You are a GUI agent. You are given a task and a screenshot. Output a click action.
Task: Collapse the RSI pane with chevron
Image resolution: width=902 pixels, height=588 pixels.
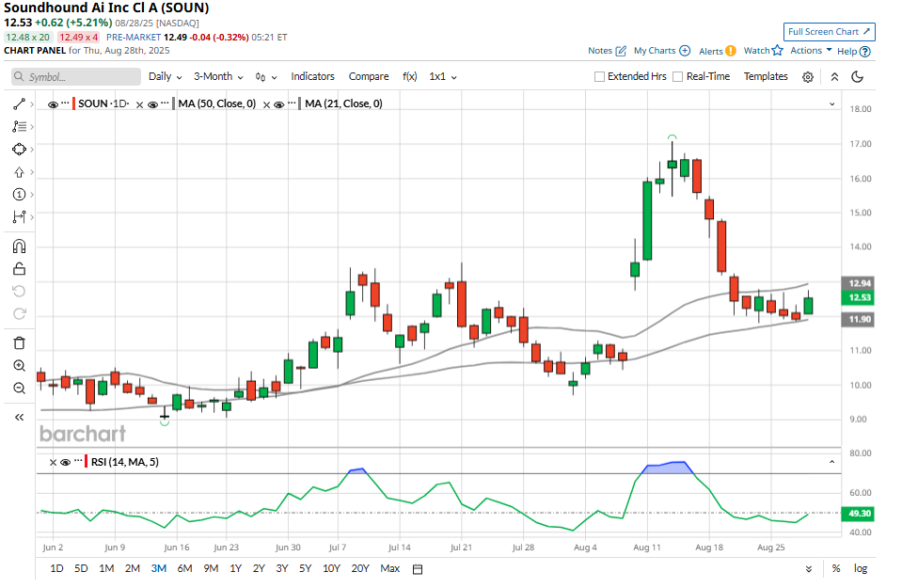pyautogui.click(x=831, y=462)
